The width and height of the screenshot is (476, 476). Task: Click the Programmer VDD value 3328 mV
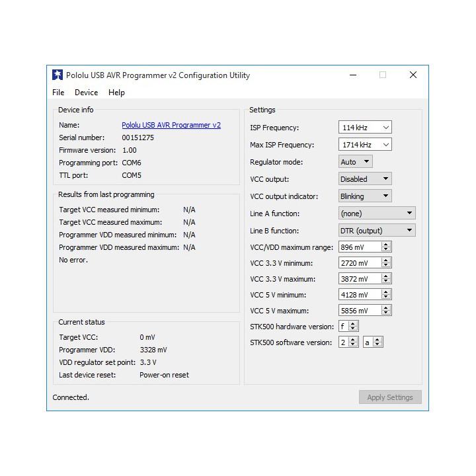[153, 350]
